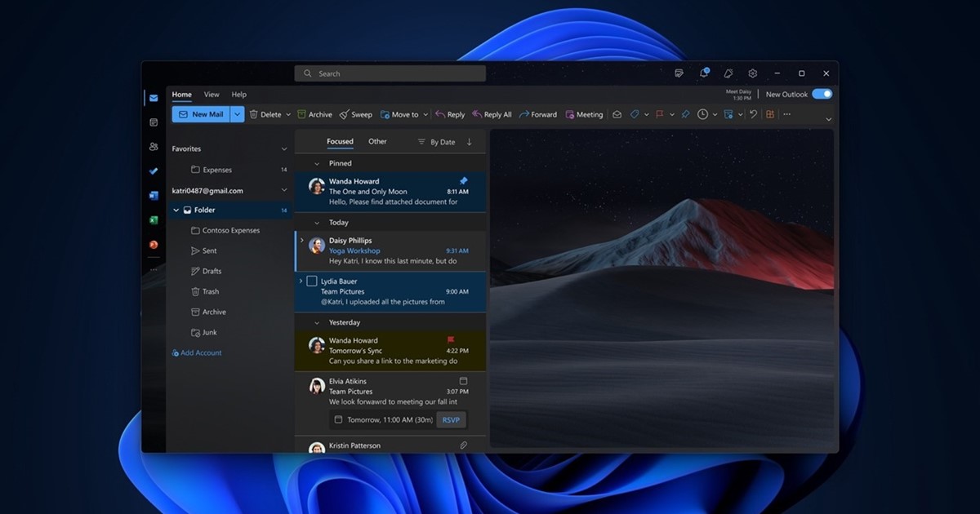Open the View menu
Screen dimensions: 980x514
click(x=212, y=94)
